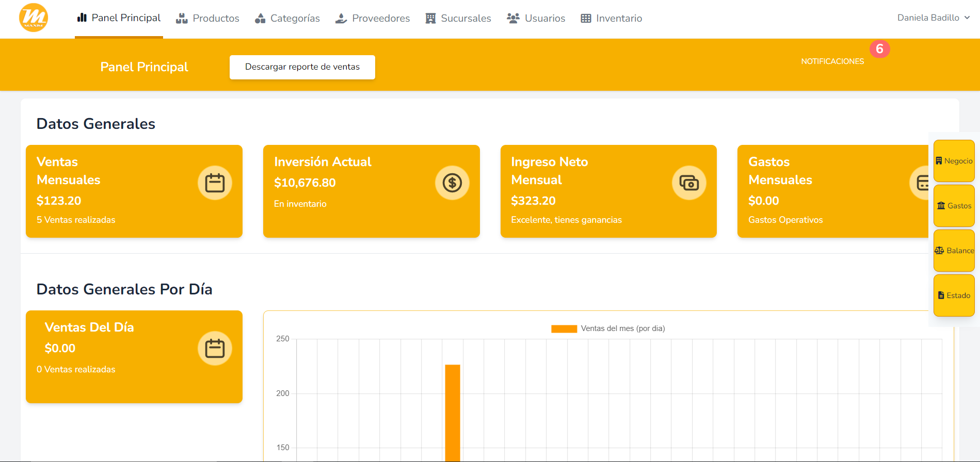The width and height of the screenshot is (980, 462).
Task: Click the $0.00 Gastos Mensuales amount
Action: (764, 201)
